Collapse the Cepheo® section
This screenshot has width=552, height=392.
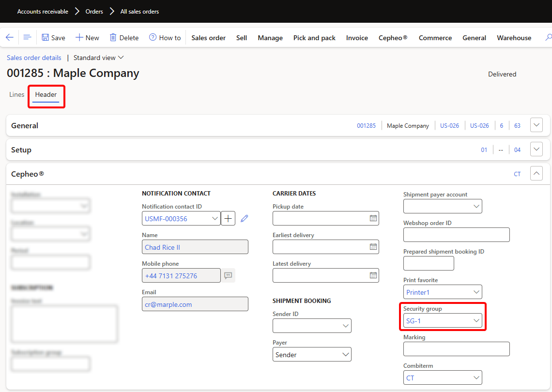pos(537,173)
